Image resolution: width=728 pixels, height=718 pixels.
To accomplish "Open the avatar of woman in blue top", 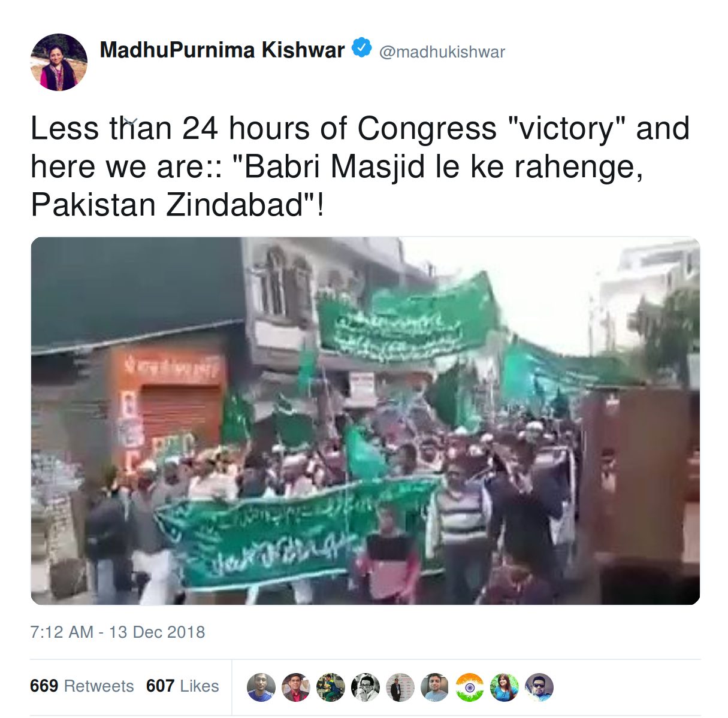I will click(x=505, y=687).
